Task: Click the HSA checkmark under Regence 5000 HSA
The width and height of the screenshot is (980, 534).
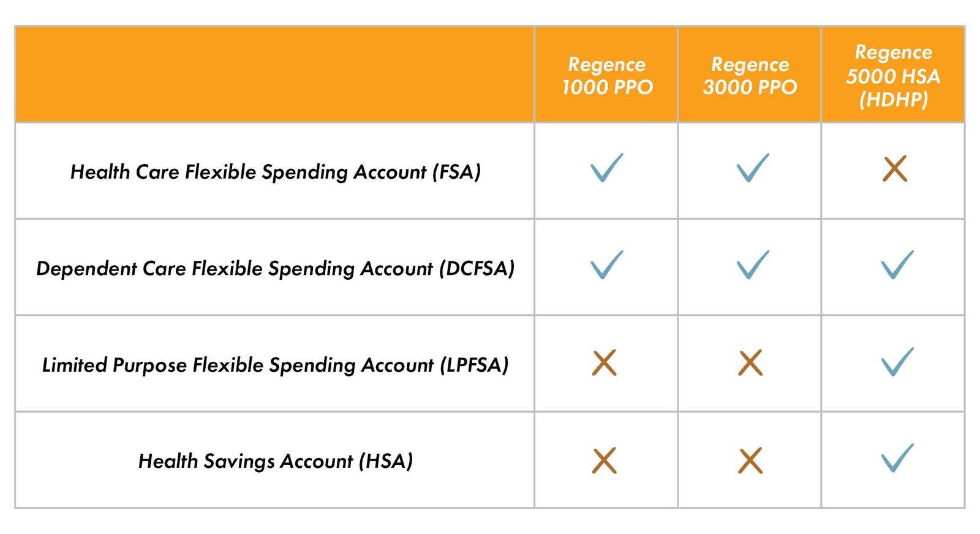Action: (897, 457)
